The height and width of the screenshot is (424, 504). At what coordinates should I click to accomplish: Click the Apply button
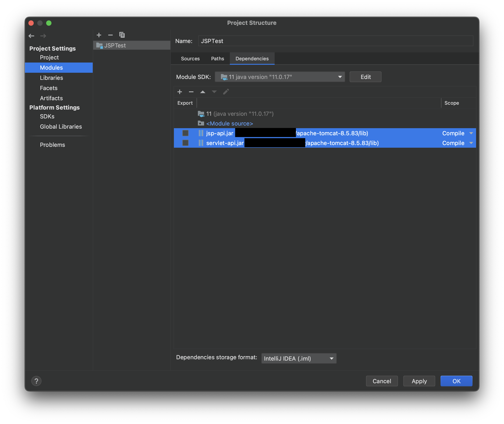(419, 381)
